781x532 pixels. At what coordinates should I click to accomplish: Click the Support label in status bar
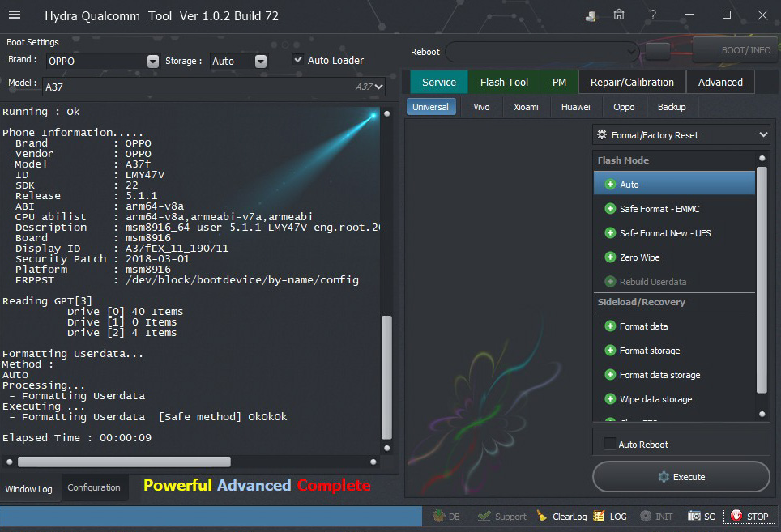click(x=510, y=517)
